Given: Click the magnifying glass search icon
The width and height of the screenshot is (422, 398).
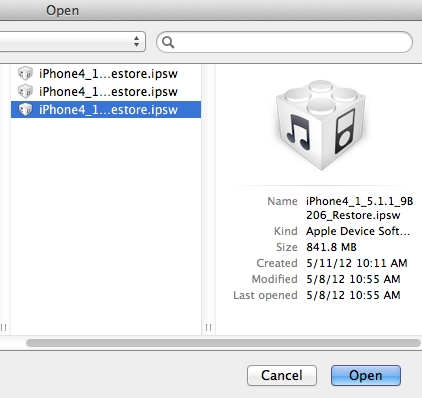Looking at the screenshot, I should (x=168, y=42).
